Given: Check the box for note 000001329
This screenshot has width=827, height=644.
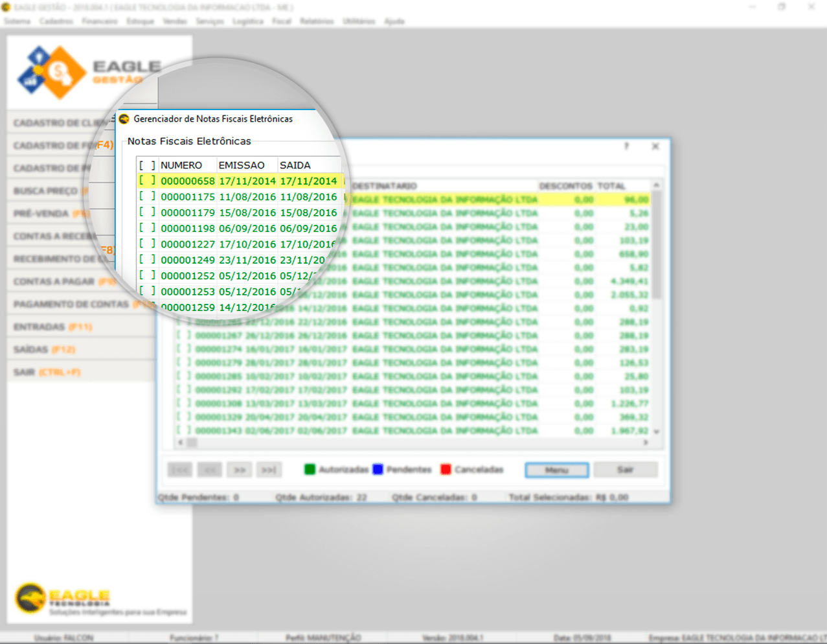Looking at the screenshot, I should click(185, 417).
